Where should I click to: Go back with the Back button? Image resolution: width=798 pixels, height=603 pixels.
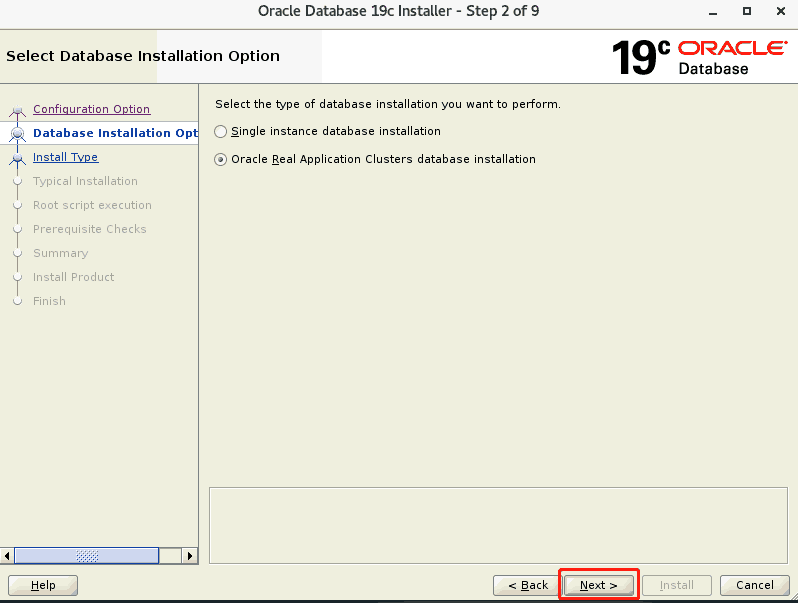point(528,585)
